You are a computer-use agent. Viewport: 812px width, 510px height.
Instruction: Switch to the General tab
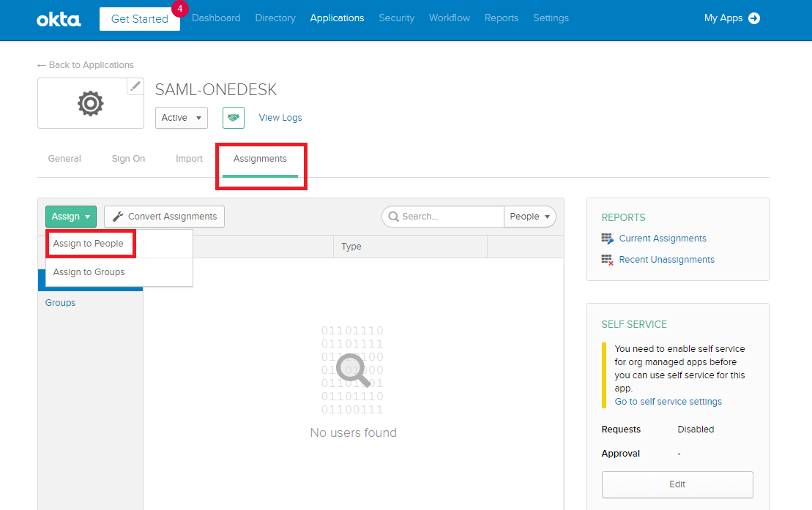click(64, 159)
